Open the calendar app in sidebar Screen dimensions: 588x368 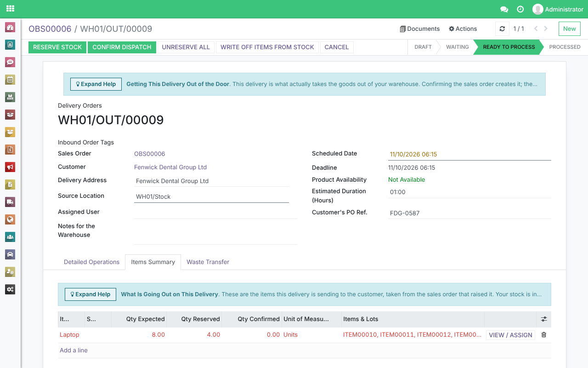[x=10, y=80]
